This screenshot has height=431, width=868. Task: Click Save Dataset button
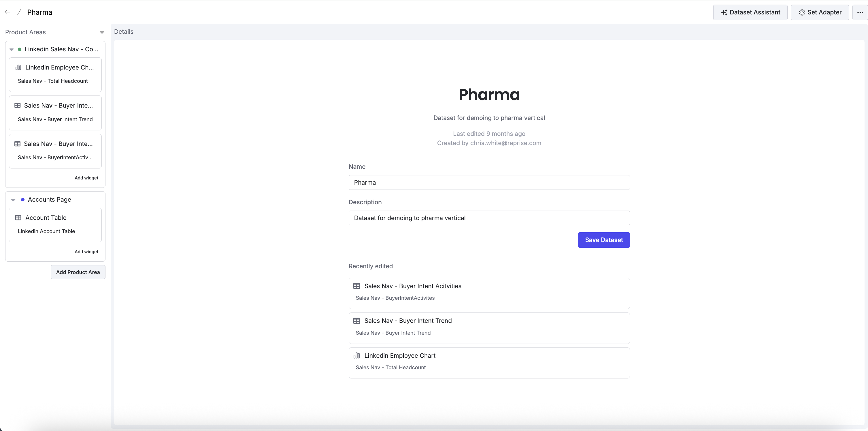tap(604, 240)
